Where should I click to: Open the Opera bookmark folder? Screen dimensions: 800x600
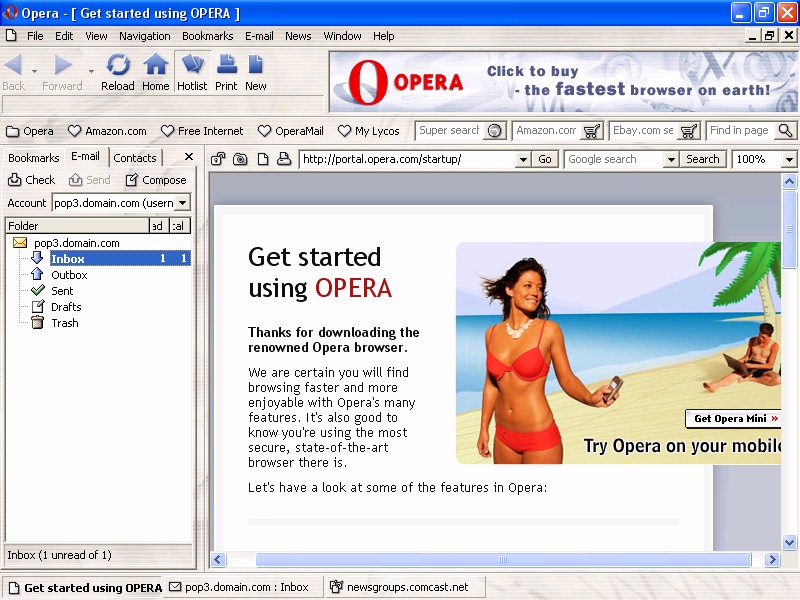click(x=30, y=131)
